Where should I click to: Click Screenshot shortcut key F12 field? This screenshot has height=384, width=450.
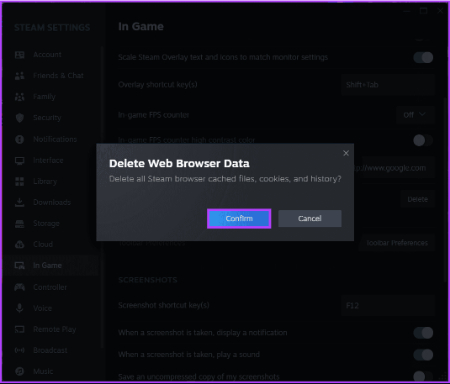tap(388, 305)
